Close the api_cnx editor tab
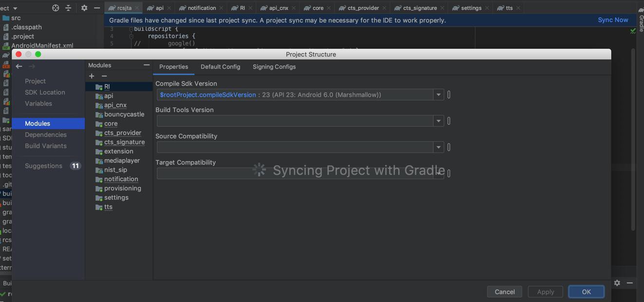Viewport: 644px width, 302px height. tap(294, 8)
